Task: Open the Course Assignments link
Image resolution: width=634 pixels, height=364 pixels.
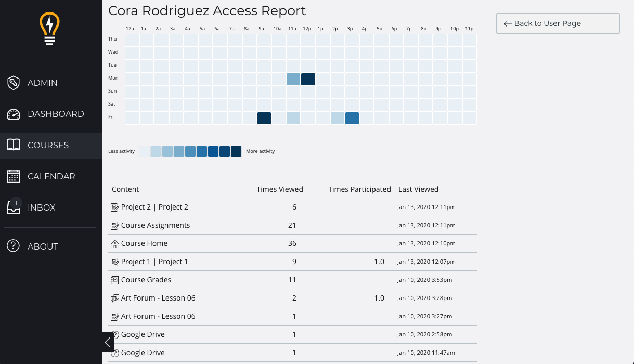Action: [156, 225]
